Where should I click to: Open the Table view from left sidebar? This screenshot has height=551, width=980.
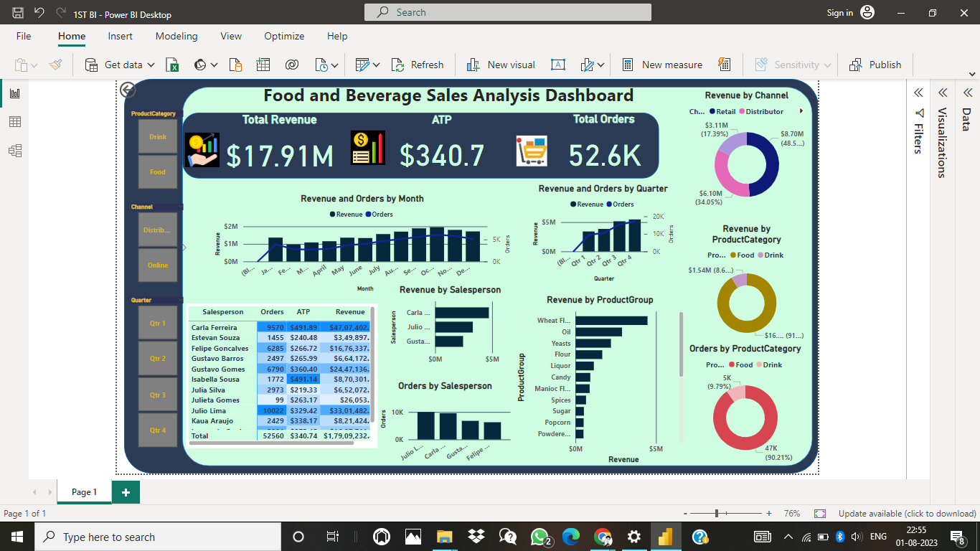[14, 121]
